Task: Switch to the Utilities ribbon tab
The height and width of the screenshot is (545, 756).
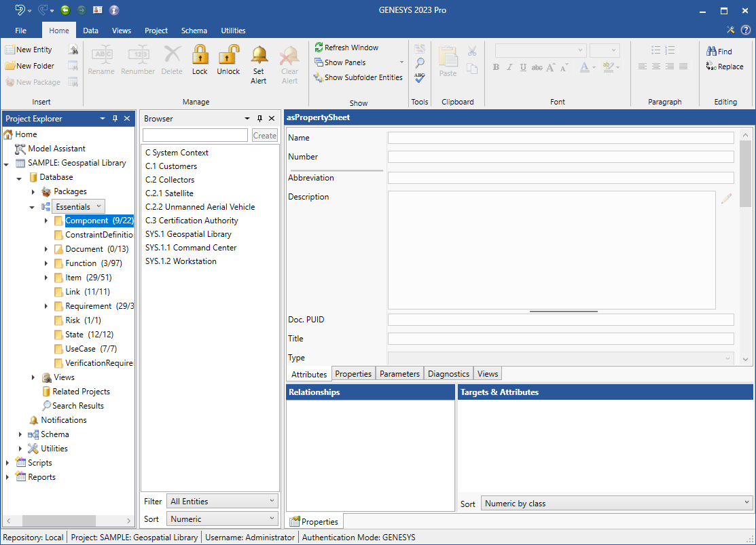Action: coord(234,31)
